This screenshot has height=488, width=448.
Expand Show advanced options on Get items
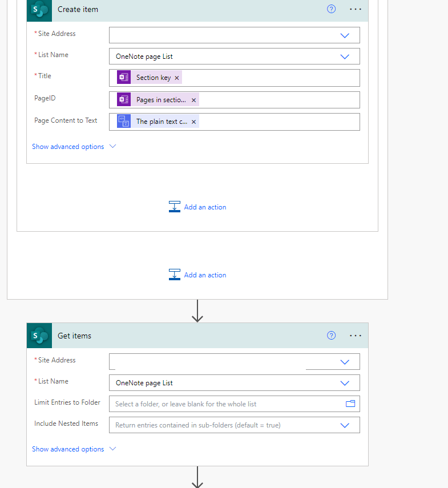tap(67, 449)
